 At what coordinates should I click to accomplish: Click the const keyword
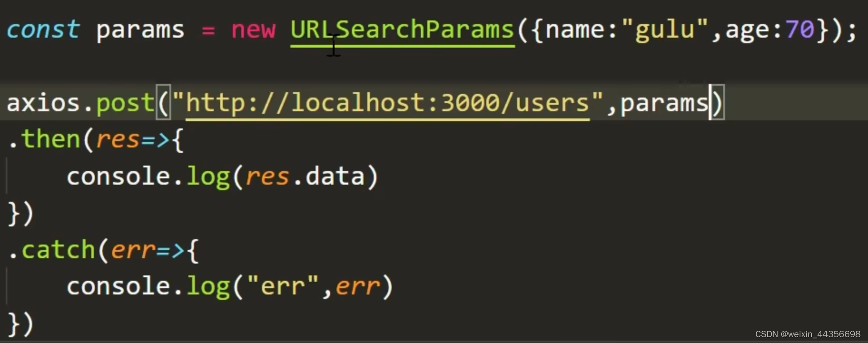coord(43,30)
